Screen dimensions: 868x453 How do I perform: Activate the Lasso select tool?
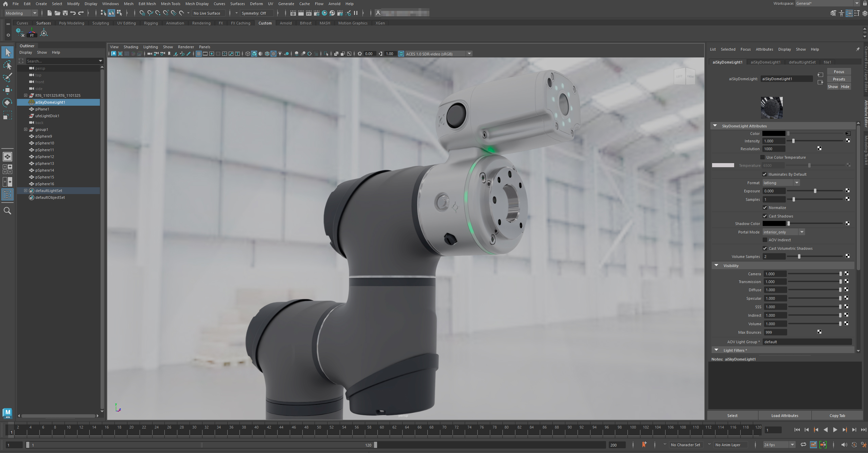(x=7, y=65)
